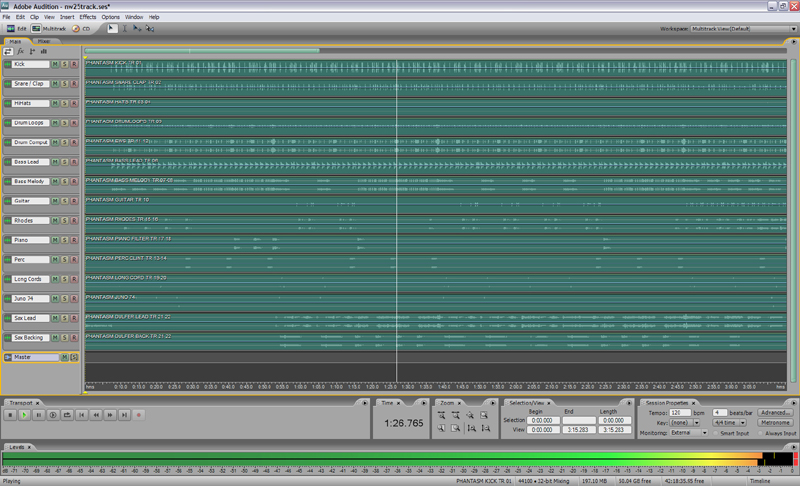Open the Clip menu
800x486 pixels.
(x=34, y=17)
